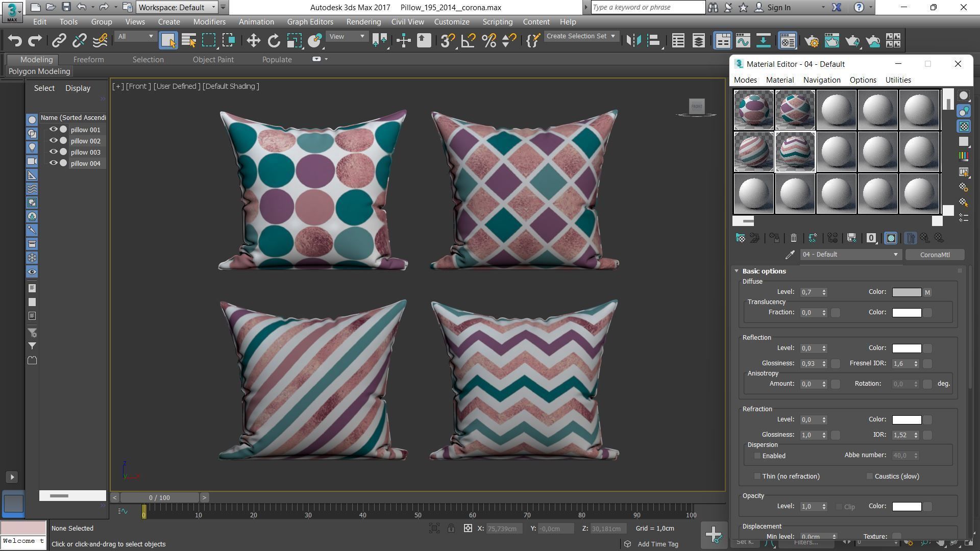Toggle visibility eye for pillow 004
The image size is (980, 551).
pos(53,163)
